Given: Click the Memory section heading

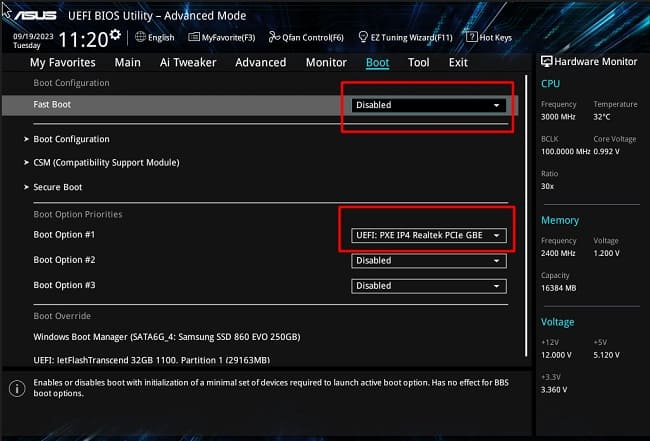Looking at the screenshot, I should (x=560, y=220).
